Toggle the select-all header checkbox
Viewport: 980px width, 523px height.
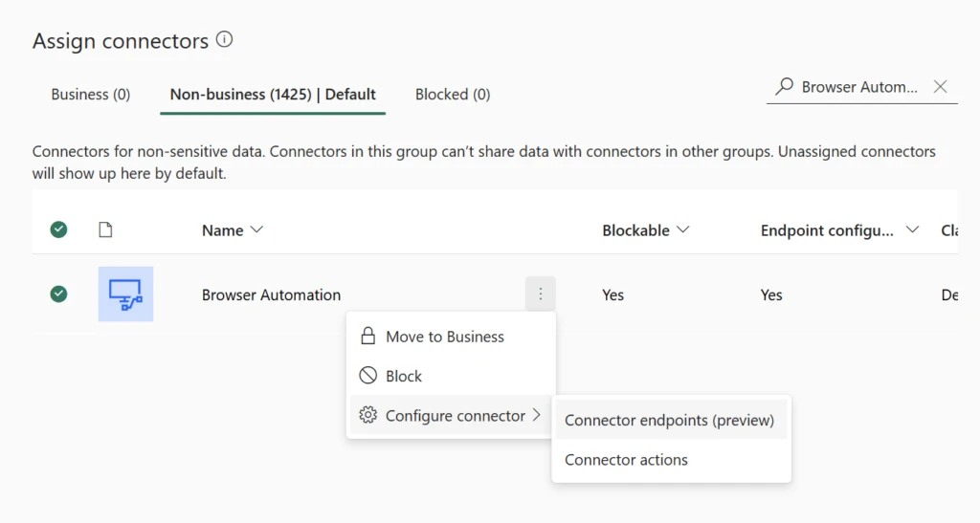pos(58,229)
